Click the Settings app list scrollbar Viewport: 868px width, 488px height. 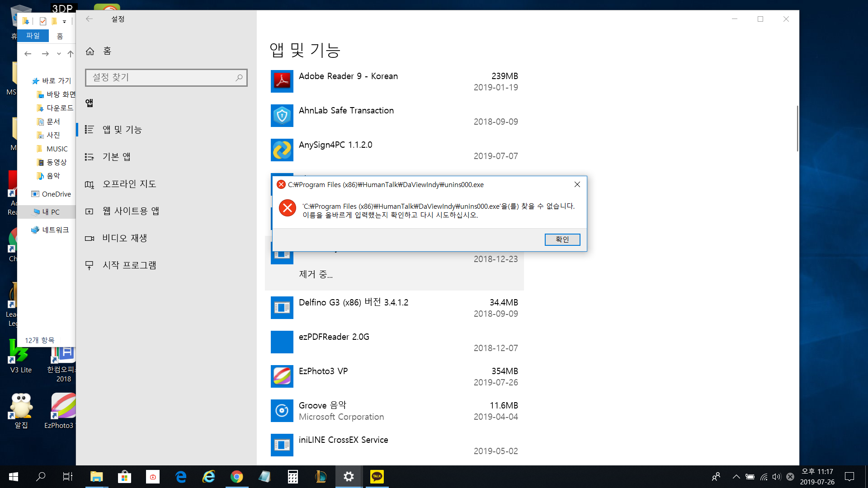pyautogui.click(x=797, y=129)
